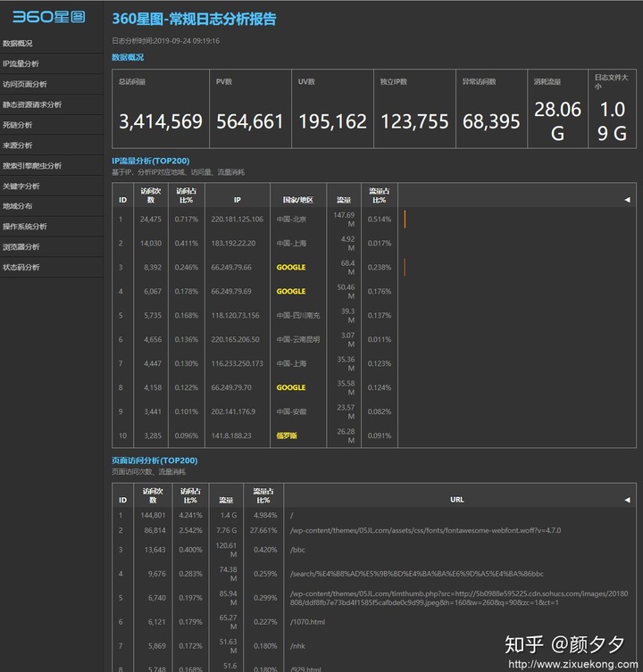
Task: Click the report title 360星图-常规日志分析报告
Action: [x=195, y=19]
